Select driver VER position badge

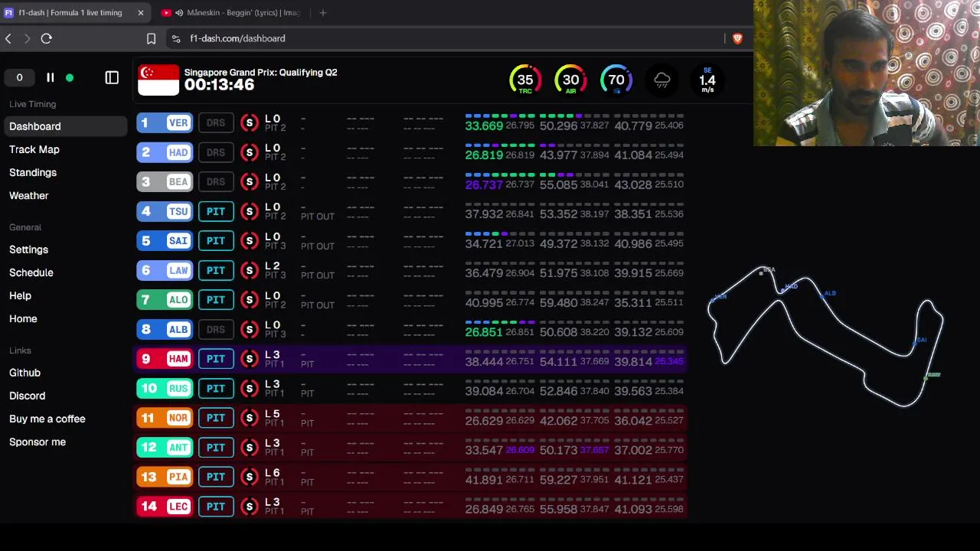pyautogui.click(x=165, y=122)
